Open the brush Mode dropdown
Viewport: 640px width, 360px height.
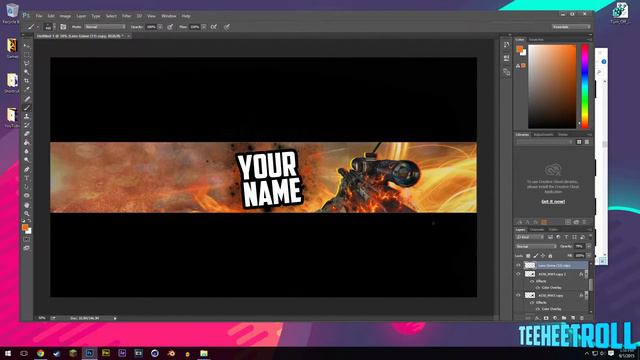click(105, 27)
